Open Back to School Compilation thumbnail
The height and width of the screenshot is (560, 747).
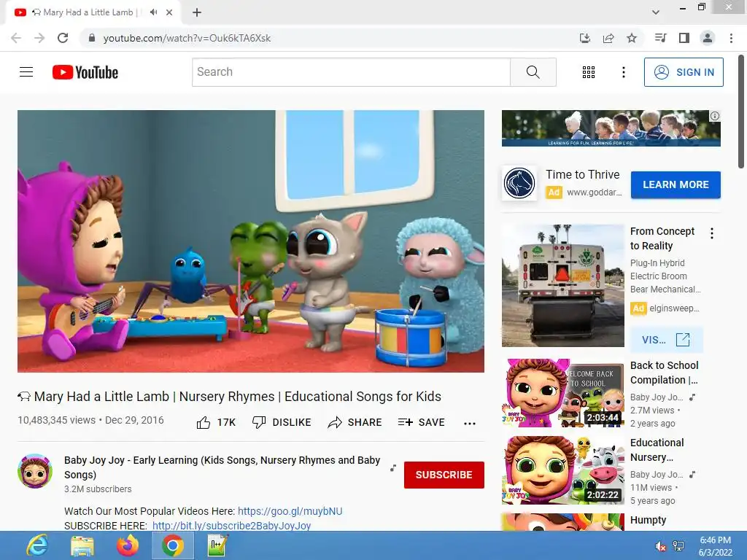[562, 393]
